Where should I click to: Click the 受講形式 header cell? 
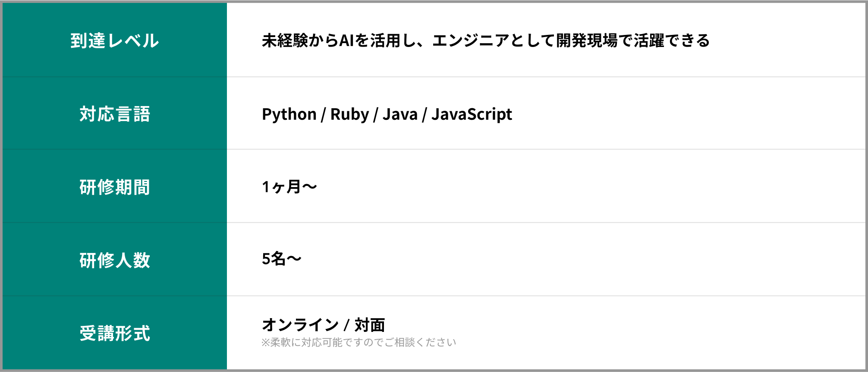click(115, 334)
